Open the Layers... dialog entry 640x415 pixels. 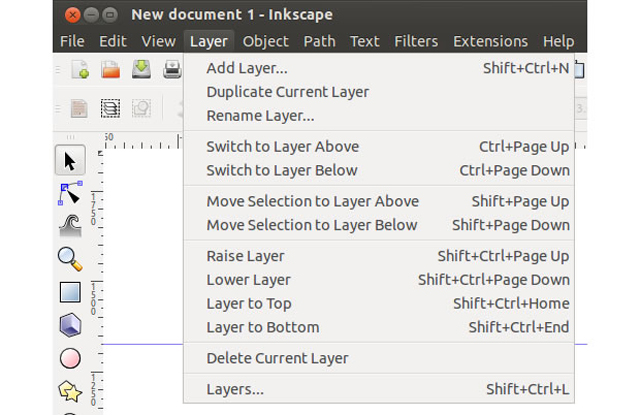(x=235, y=389)
